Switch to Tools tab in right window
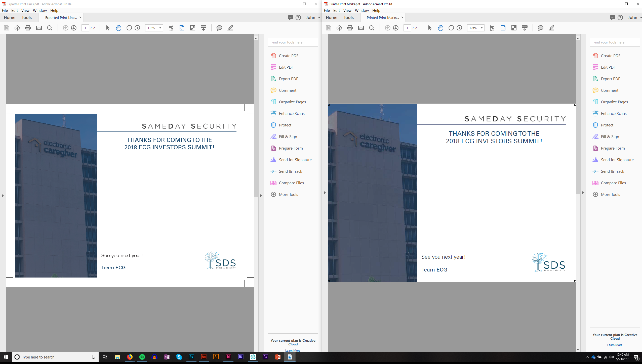642x364 pixels. coord(349,17)
